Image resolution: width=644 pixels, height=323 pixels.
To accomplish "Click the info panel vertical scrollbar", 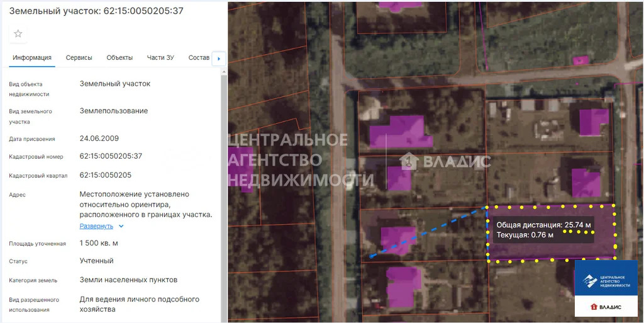I will pyautogui.click(x=224, y=197).
